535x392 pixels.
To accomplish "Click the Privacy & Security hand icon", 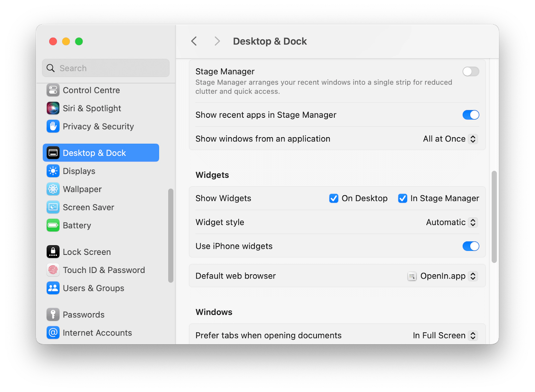I will tap(53, 126).
